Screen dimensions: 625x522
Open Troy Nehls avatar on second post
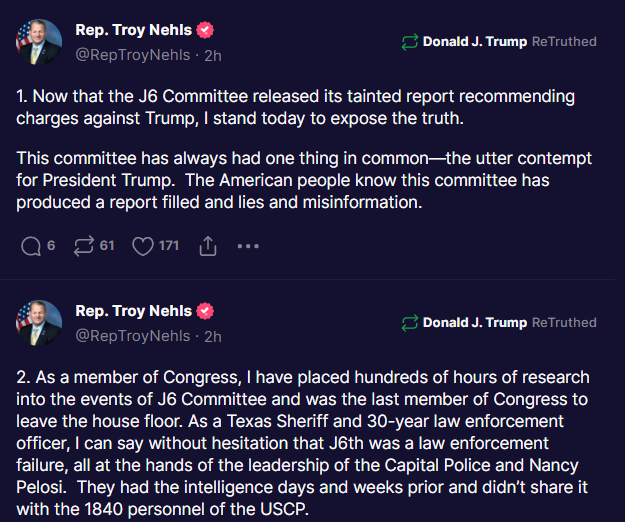coord(37,323)
